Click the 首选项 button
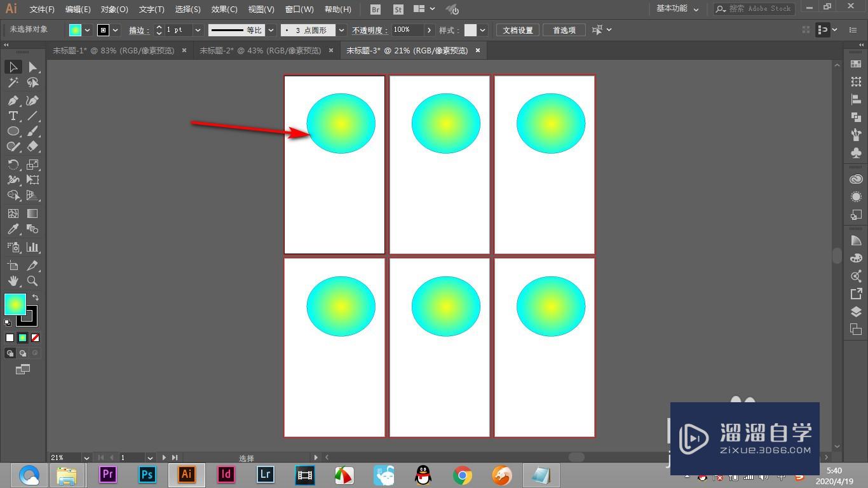868x488 pixels. [564, 30]
